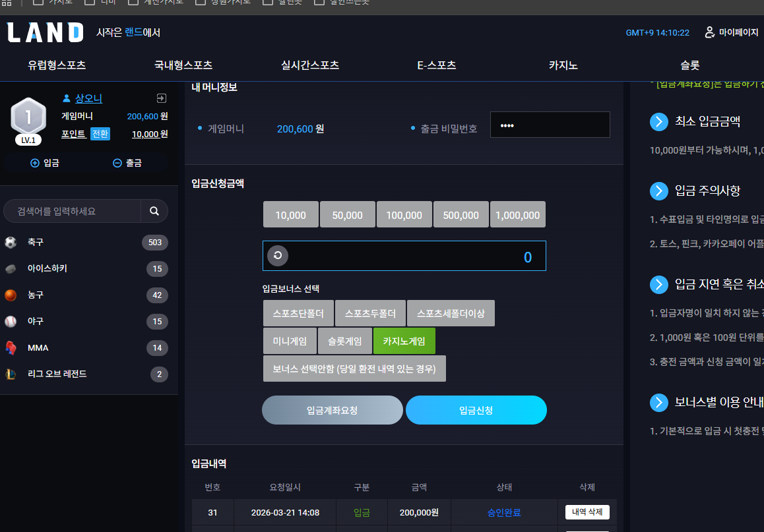This screenshot has height=532, width=764.
Task: Click the 내역 삭제 button
Action: (587, 512)
